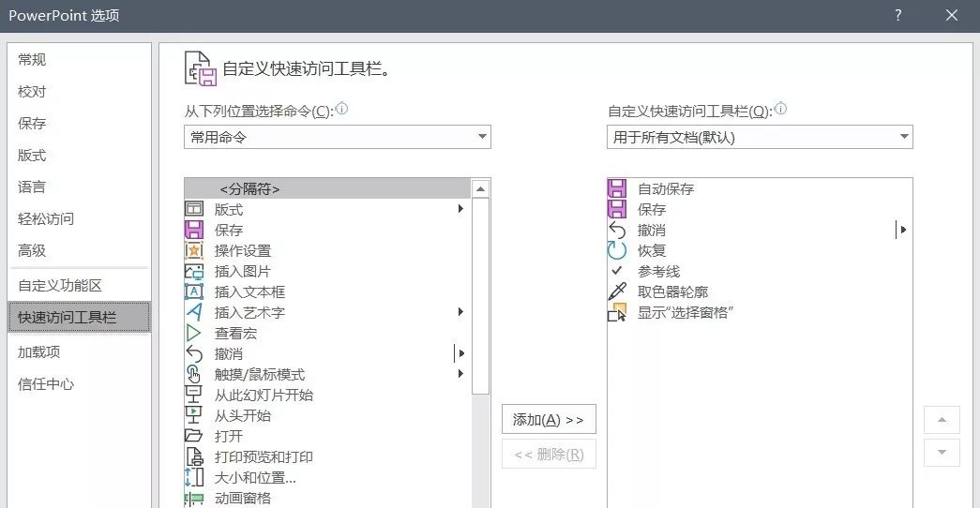
Task: Click the 保存 icon in the right toolbar list
Action: point(617,209)
